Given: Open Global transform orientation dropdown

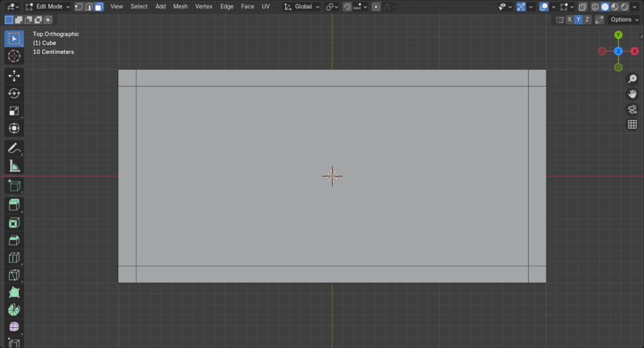Looking at the screenshot, I should click(302, 6).
